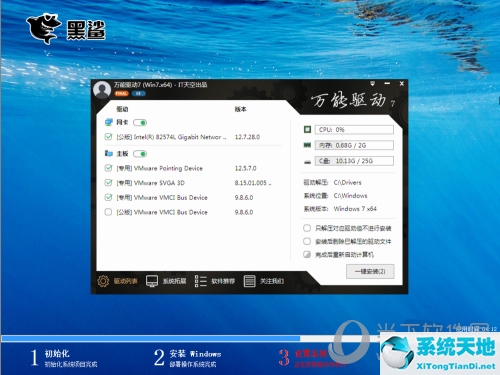
Task: Check [公版] VMware VMCI Bus Device
Action: [x=108, y=212]
